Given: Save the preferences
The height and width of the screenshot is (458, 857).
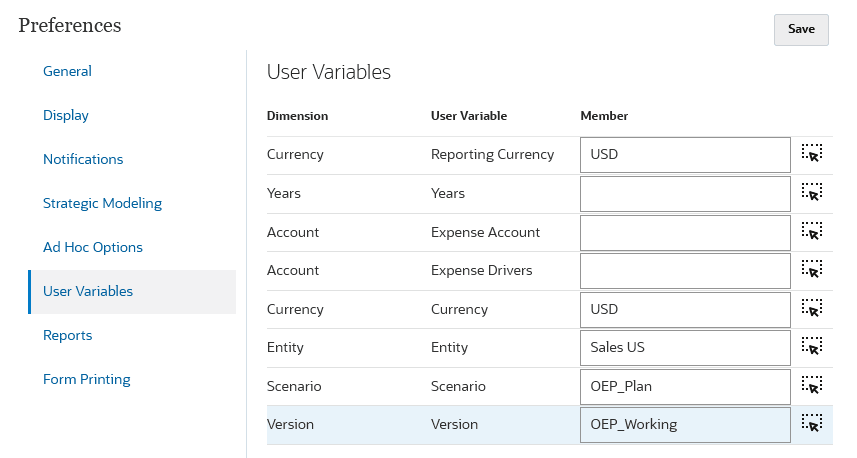Looking at the screenshot, I should point(801,29).
